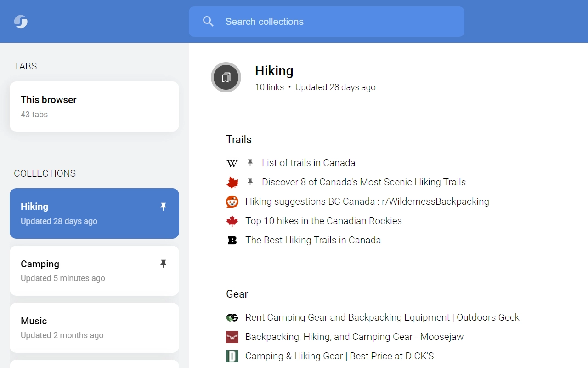
Task: Select the Camping collection in the sidebar
Action: (x=94, y=270)
